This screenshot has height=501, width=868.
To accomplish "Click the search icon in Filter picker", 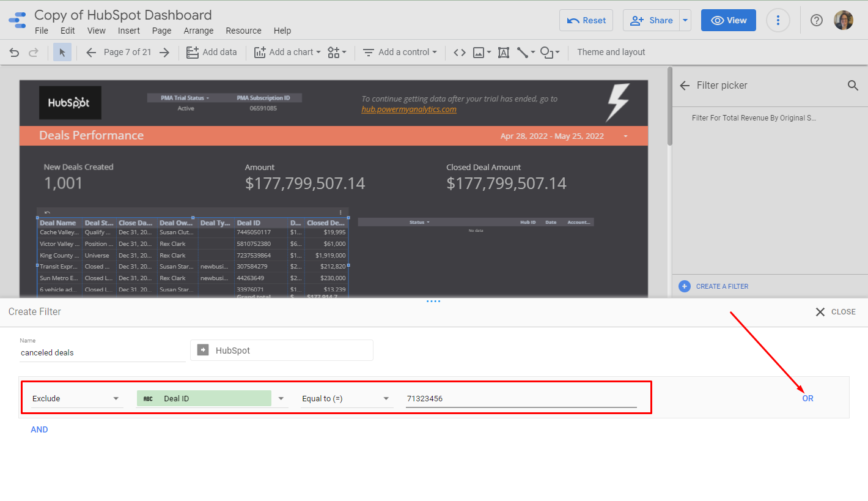I will point(853,85).
